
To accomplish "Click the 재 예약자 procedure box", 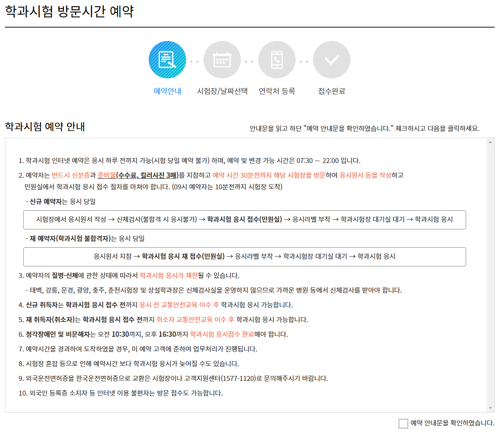I will click(x=244, y=257).
